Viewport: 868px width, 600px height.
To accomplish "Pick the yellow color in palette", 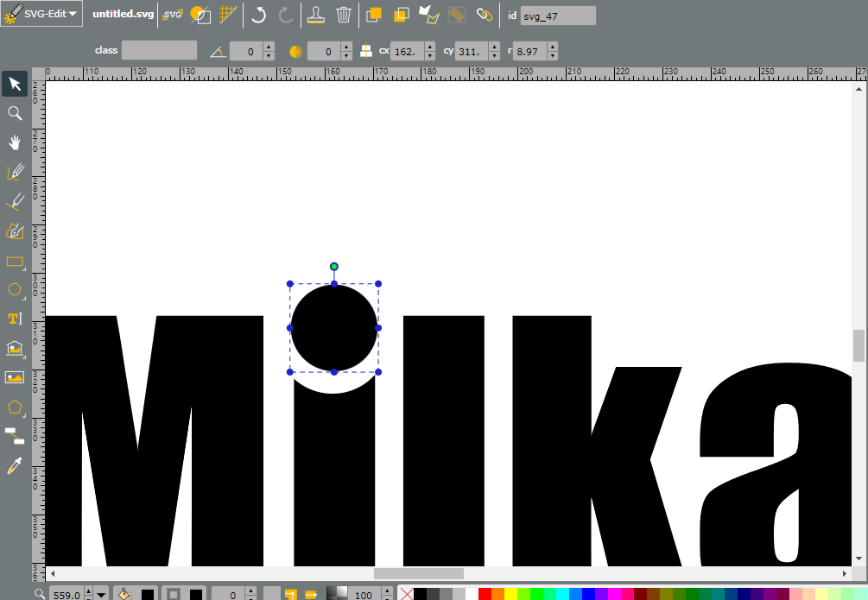I will [x=511, y=595].
